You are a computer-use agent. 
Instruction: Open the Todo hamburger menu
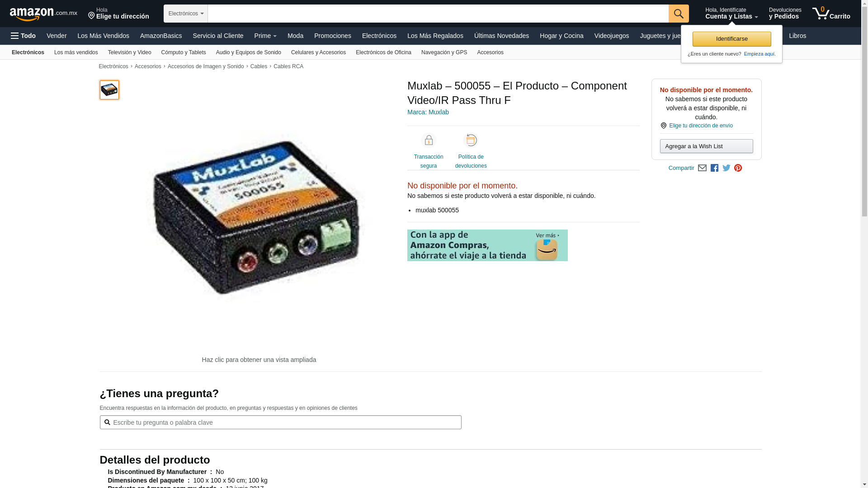pyautogui.click(x=23, y=36)
